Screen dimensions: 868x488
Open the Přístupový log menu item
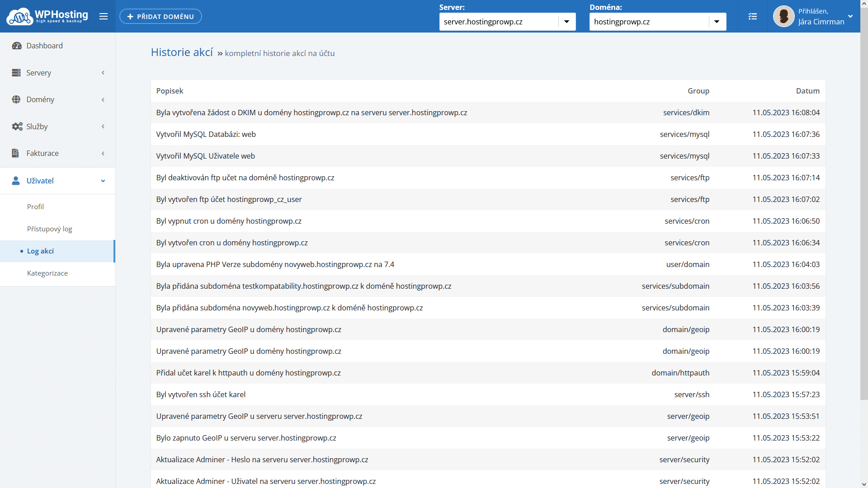tap(49, 229)
